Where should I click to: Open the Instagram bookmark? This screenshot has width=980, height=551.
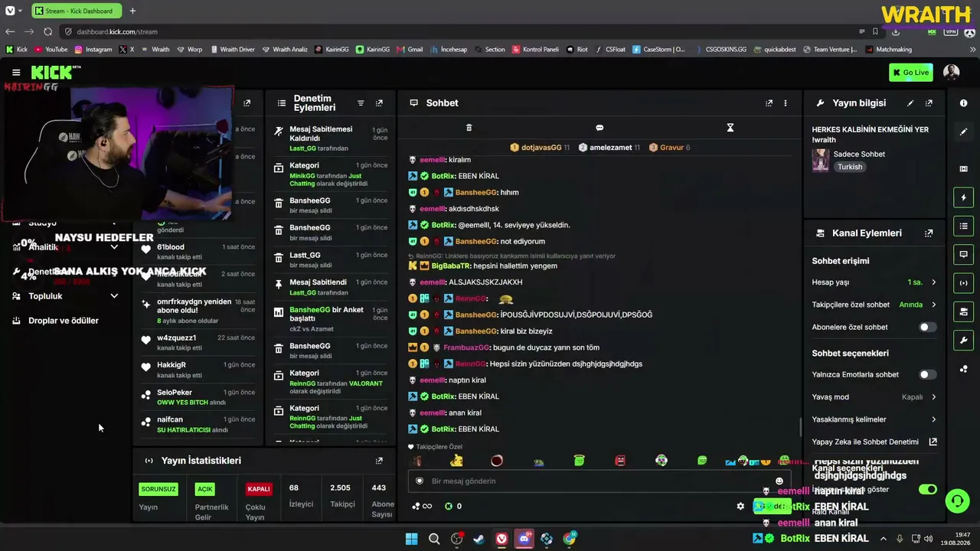point(93,49)
